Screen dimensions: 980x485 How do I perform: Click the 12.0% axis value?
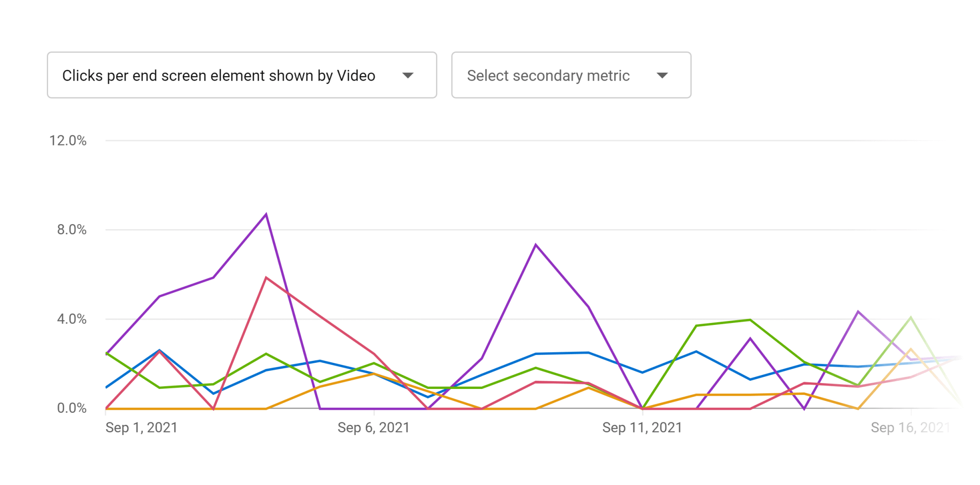[68, 140]
